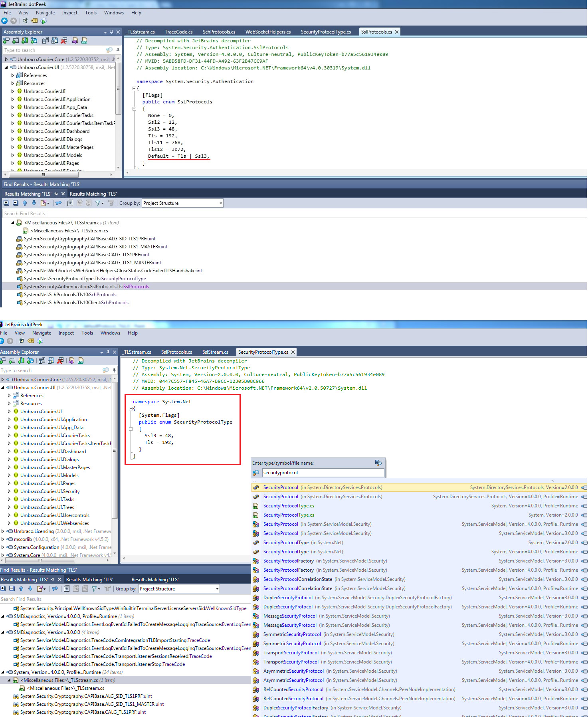
Task: Expand Umbraco.Courier.Core node in top tree
Action: click(x=6, y=59)
